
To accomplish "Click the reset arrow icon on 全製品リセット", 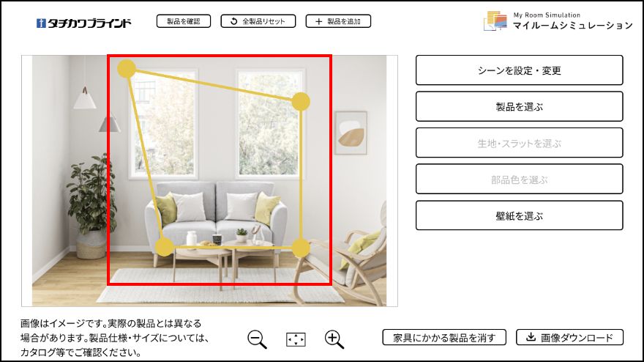I will coord(233,21).
